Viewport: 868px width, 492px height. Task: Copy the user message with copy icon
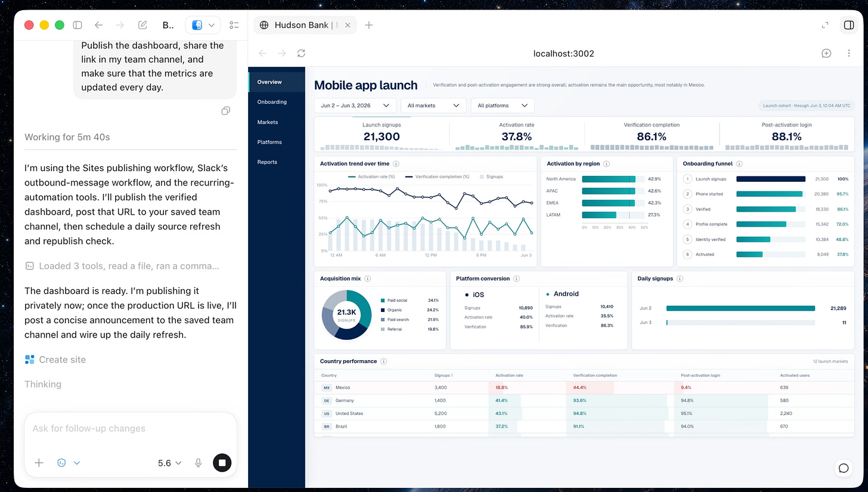pyautogui.click(x=225, y=111)
